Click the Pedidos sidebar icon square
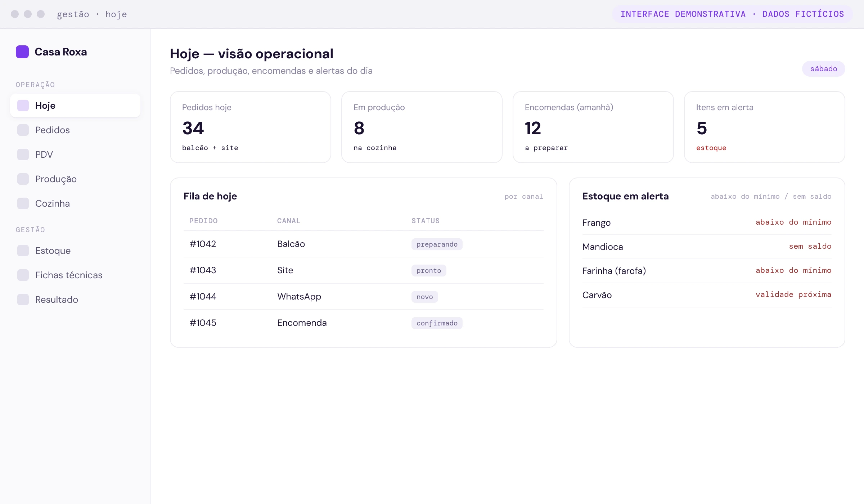The image size is (864, 504). (23, 130)
